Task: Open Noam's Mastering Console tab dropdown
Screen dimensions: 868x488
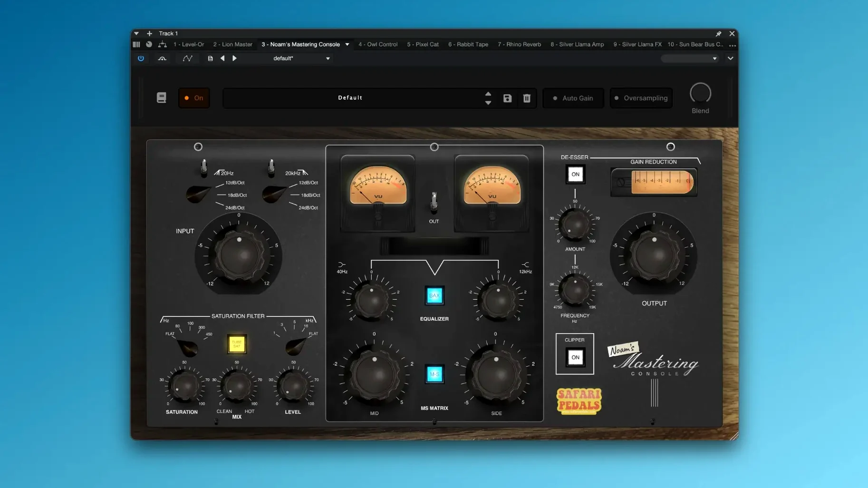Action: tap(347, 45)
